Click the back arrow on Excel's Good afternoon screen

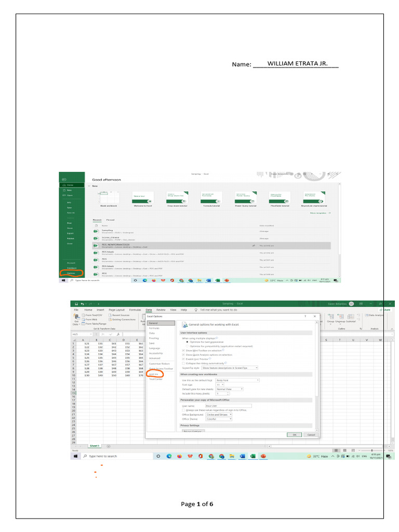pyautogui.click(x=64, y=179)
